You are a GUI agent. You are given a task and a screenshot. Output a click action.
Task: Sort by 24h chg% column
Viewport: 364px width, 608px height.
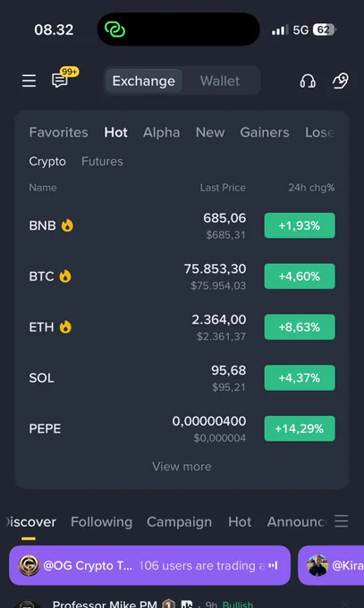311,188
